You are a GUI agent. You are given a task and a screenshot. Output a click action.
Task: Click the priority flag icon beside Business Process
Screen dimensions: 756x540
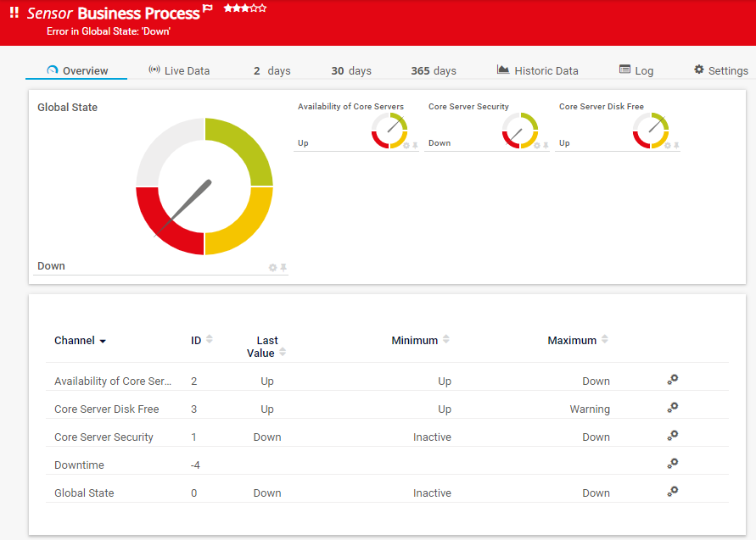[x=208, y=8]
